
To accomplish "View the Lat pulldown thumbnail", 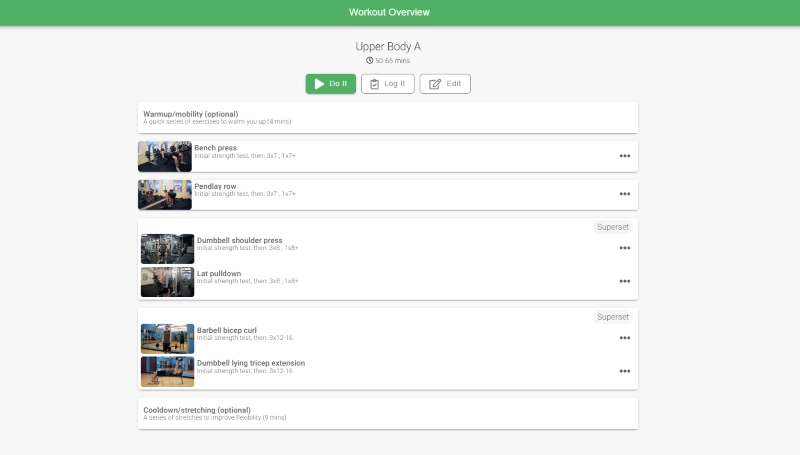I will tap(167, 281).
